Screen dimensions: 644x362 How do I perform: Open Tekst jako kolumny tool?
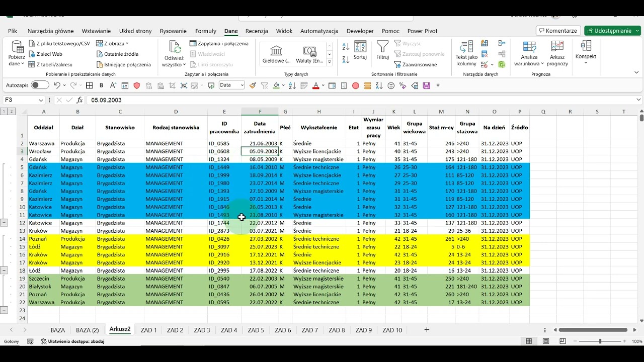[x=466, y=54]
